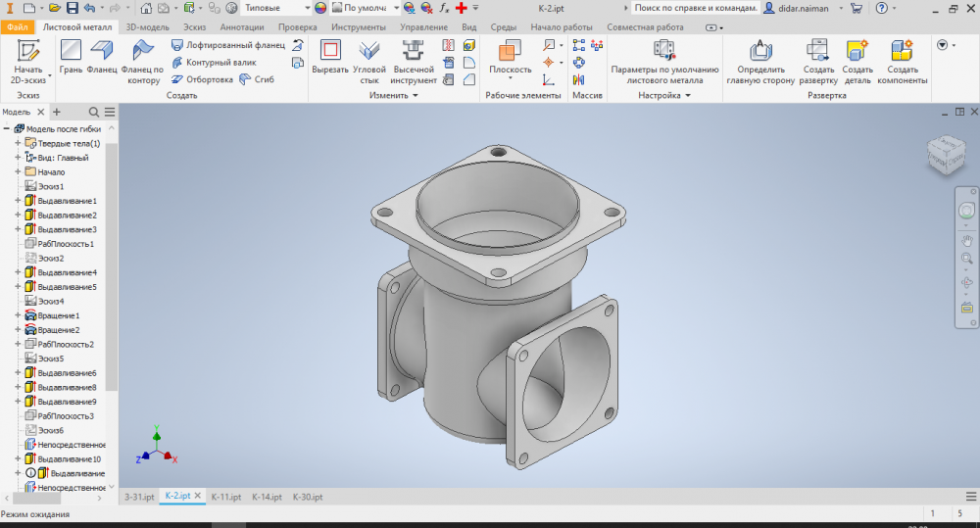Expand the Твердые тела(1) tree node
Viewport: 980px width, 528px height.
coord(18,143)
